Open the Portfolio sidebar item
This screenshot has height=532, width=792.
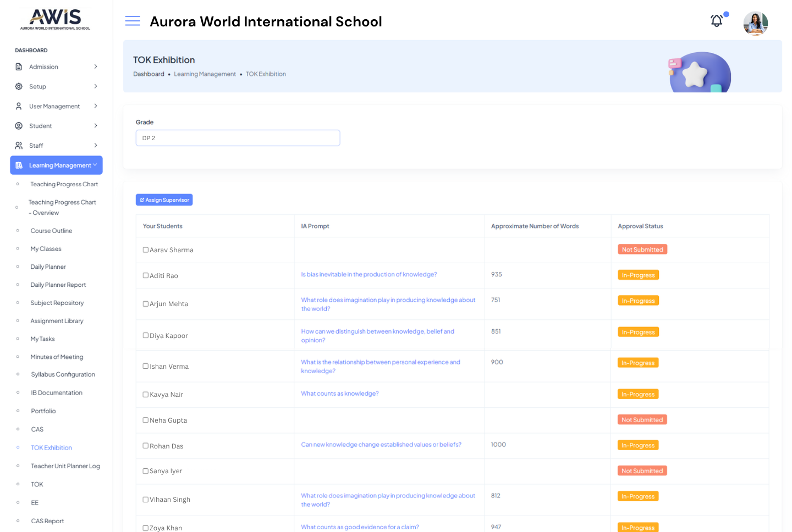[43, 411]
